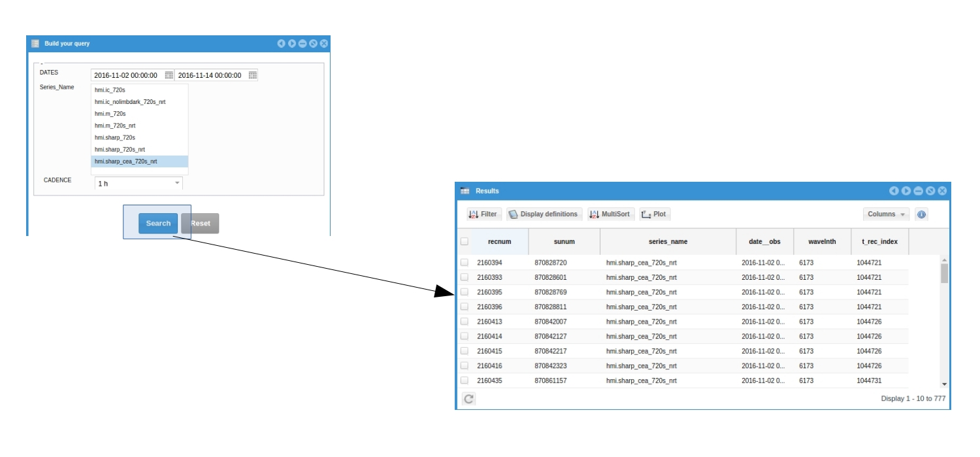Check the row with recnum 2160394
This screenshot has width=980, height=457.
pyautogui.click(x=465, y=262)
